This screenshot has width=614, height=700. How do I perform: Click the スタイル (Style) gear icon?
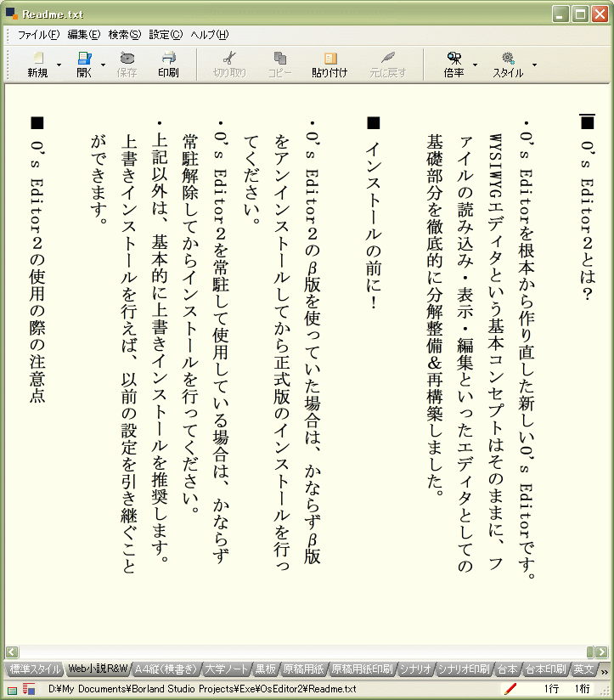[508, 58]
